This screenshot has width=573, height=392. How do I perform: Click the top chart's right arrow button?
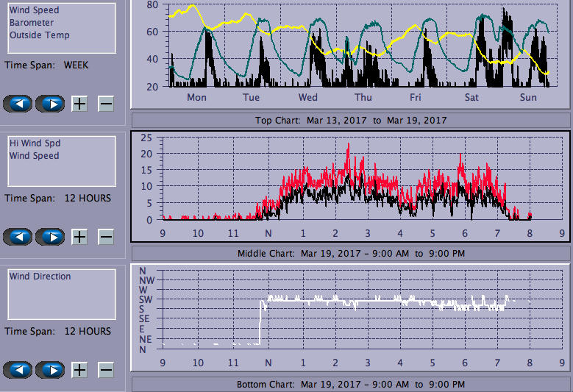click(50, 104)
